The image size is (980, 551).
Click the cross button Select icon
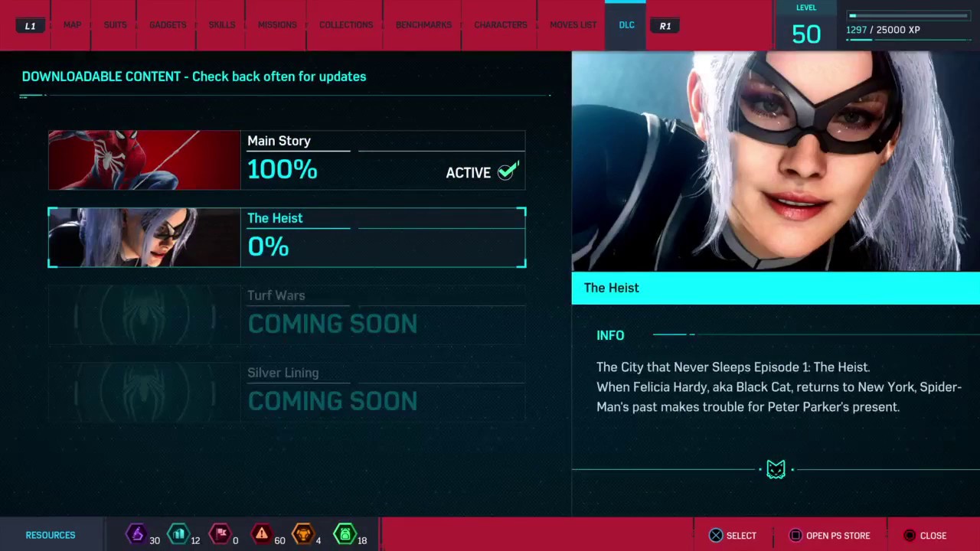715,536
